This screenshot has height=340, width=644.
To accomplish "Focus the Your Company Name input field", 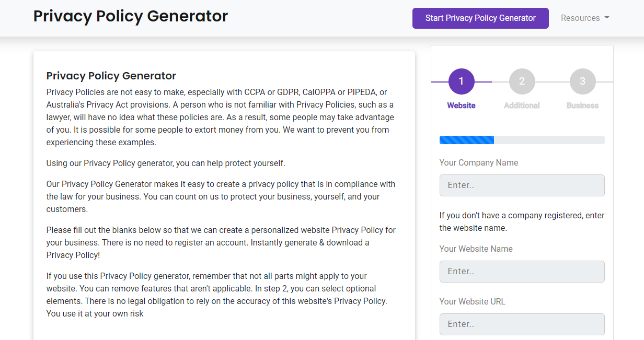I will [x=522, y=185].
